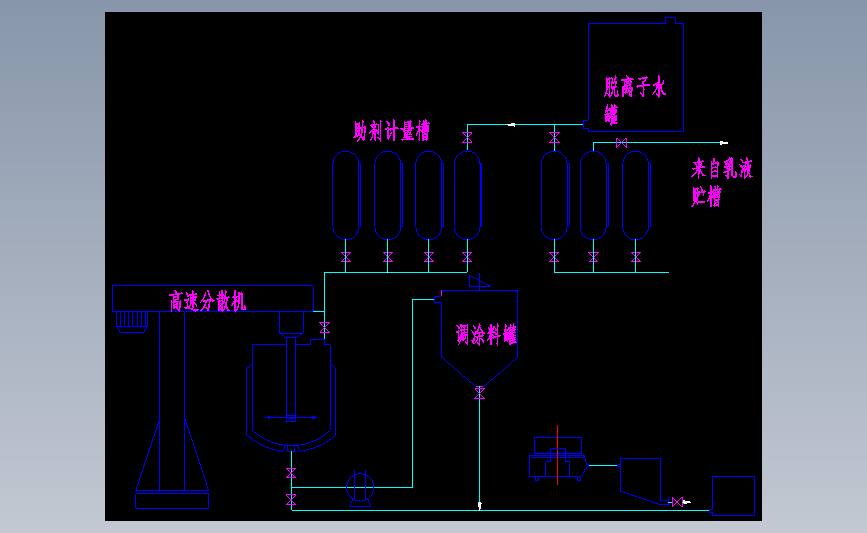Select the 助剂计量槽 text label
The width and height of the screenshot is (867, 533).
tap(391, 131)
